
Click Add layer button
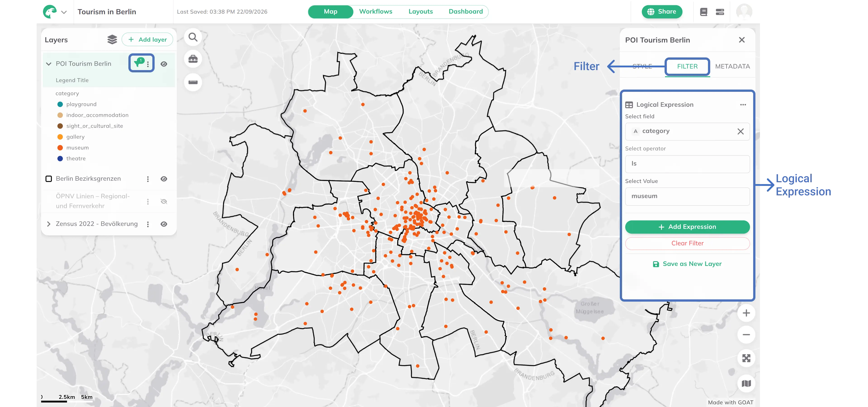[x=147, y=39]
